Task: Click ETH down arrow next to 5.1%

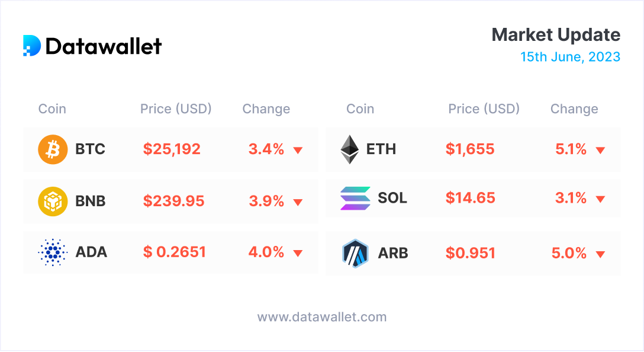Action: pos(600,151)
